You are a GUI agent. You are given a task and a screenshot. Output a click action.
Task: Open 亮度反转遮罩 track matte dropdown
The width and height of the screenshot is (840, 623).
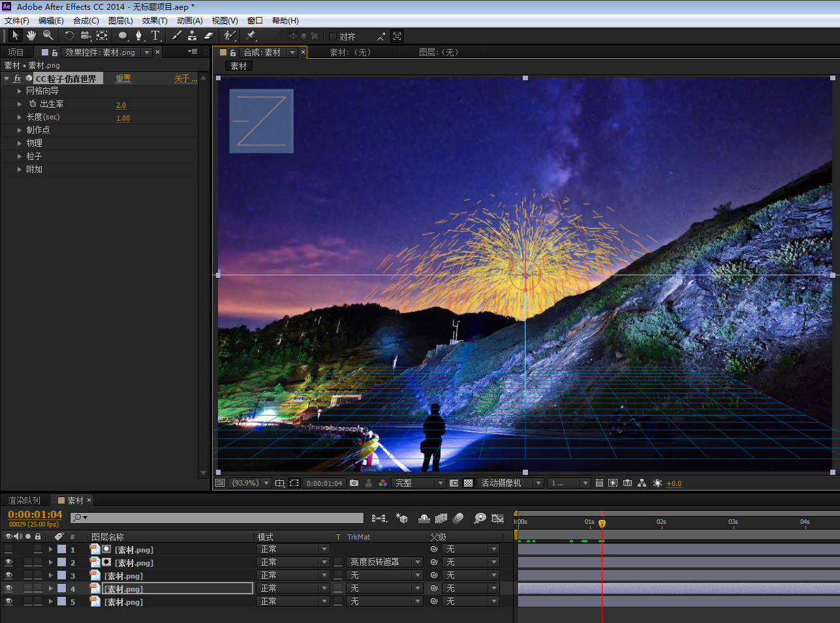(384, 562)
